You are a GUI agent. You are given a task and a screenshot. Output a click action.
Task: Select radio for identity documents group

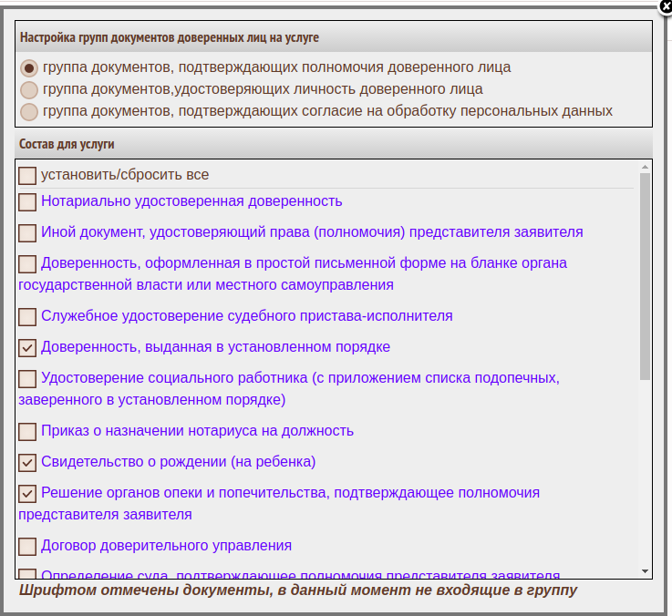click(x=29, y=89)
